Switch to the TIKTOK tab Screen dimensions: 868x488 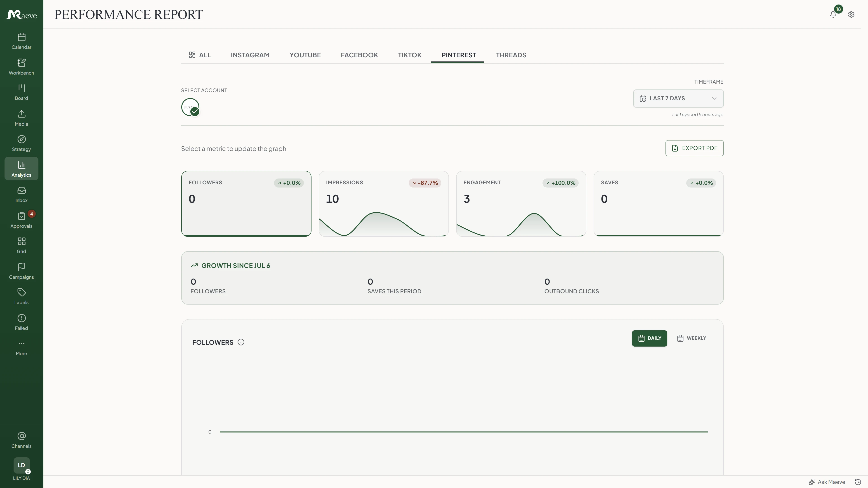409,55
